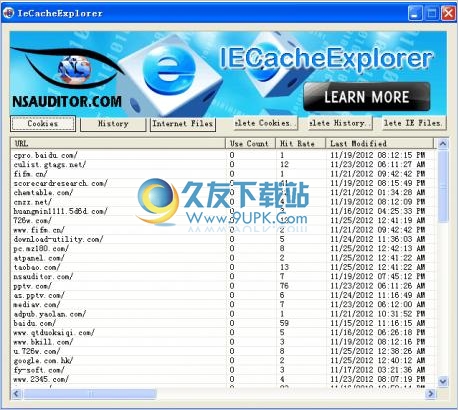Select the chemtable.com/ row
The width and height of the screenshot is (458, 410).
[223, 192]
